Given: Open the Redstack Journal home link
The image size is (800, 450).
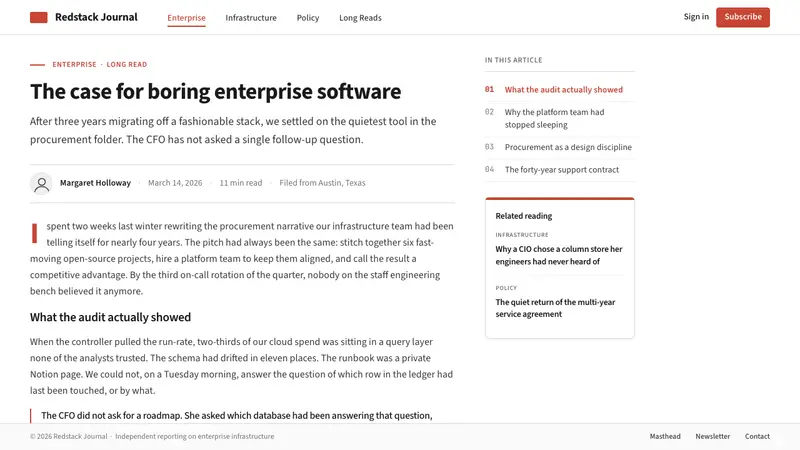Looking at the screenshot, I should click(x=84, y=17).
